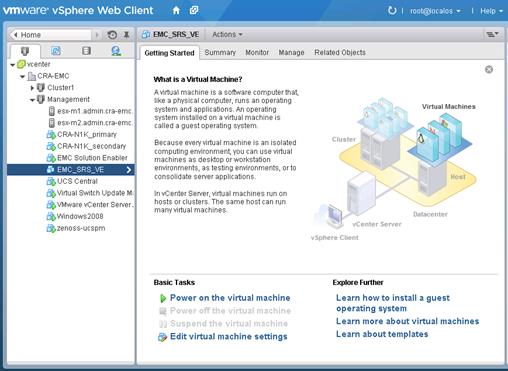Switch to the Related Objects tab
Image resolution: width=508 pixels, height=371 pixels.
tap(340, 52)
